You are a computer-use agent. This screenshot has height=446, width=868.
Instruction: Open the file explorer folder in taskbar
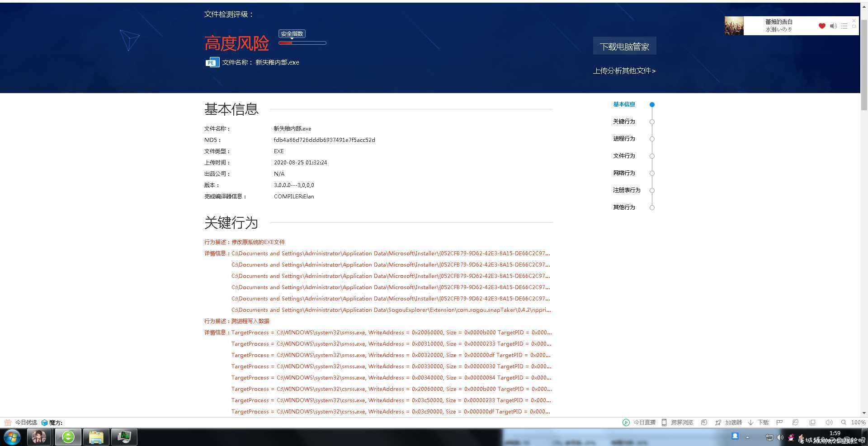96,437
